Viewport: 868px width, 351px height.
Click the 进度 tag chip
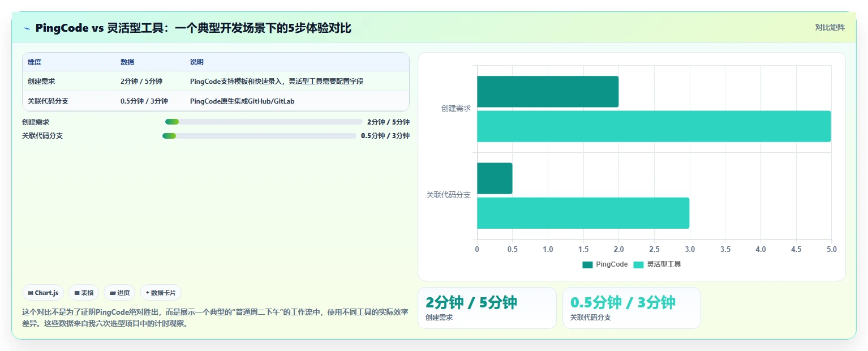click(119, 293)
